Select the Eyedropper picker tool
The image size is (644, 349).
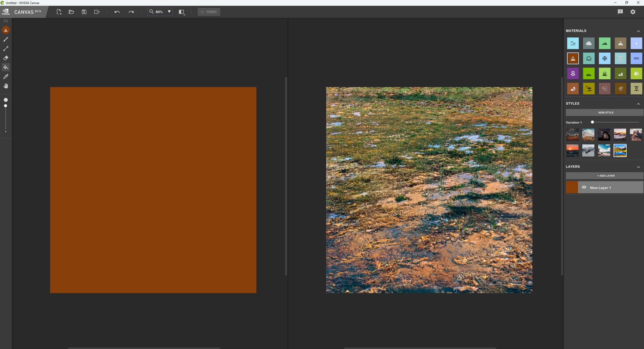tap(6, 76)
